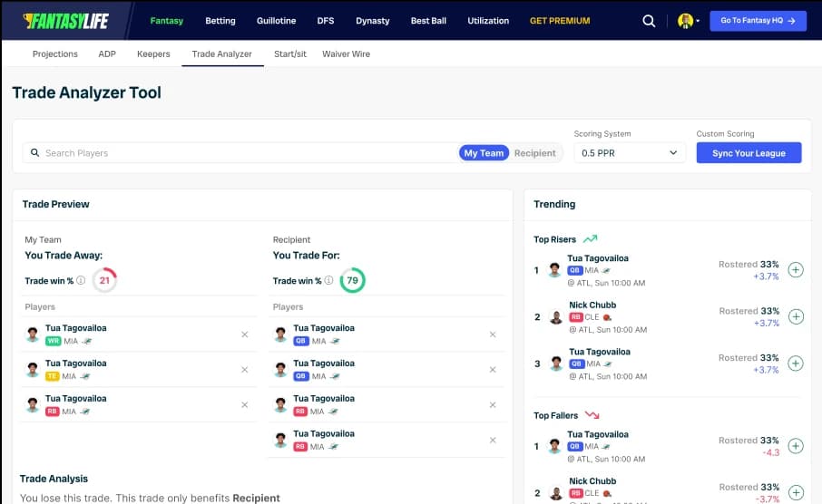Go to Best Ball section

coord(428,21)
